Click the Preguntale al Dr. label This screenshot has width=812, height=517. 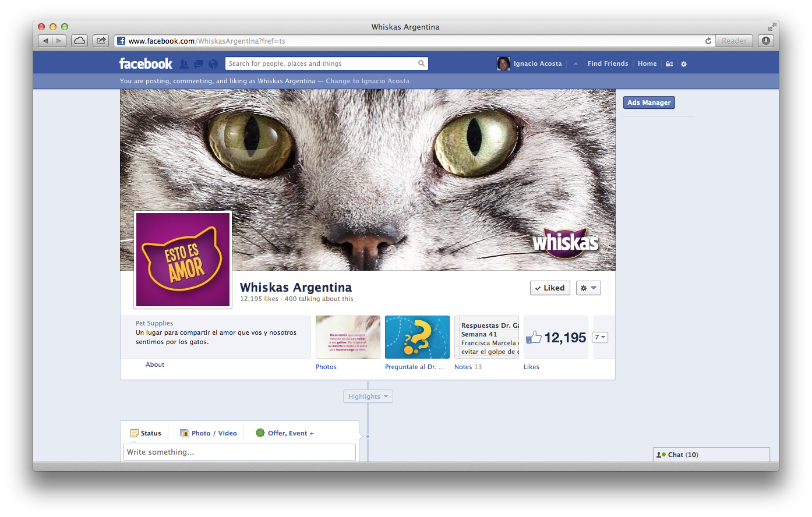pyautogui.click(x=415, y=367)
